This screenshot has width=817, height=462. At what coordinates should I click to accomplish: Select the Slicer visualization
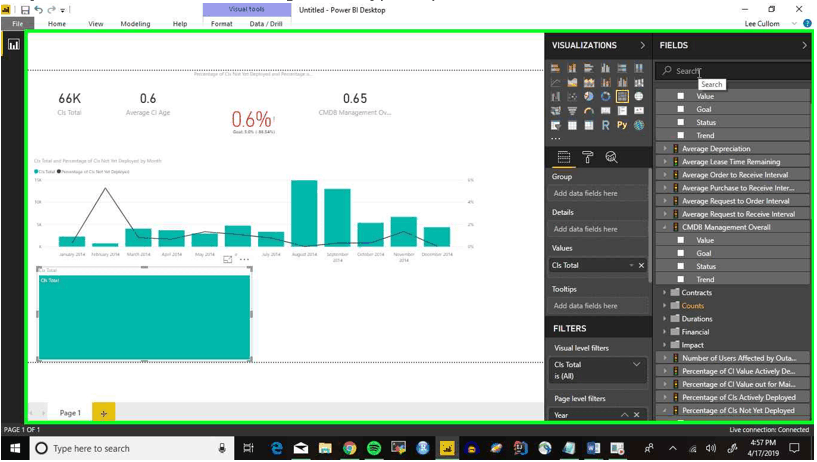click(x=555, y=125)
